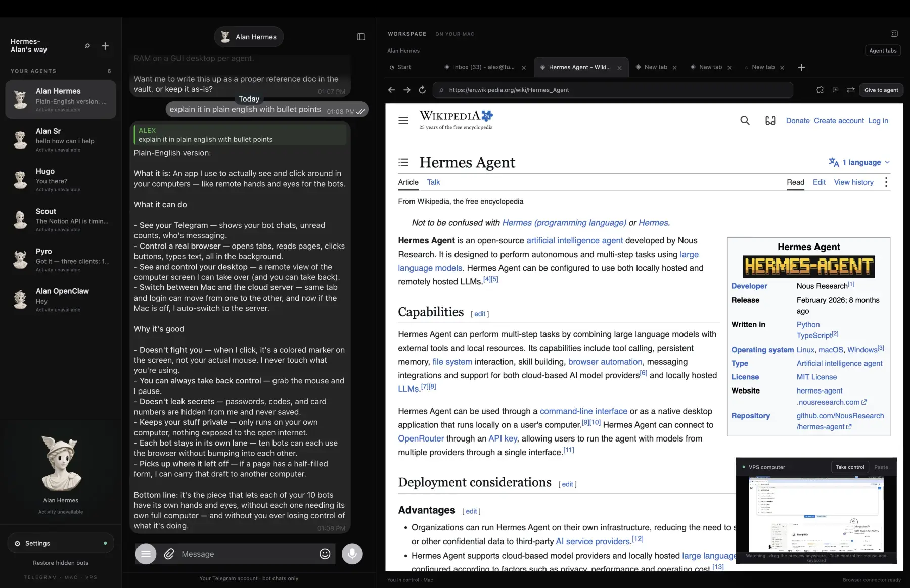This screenshot has width=910, height=588.
Task: Open the Agent tabs button
Action: coord(883,51)
